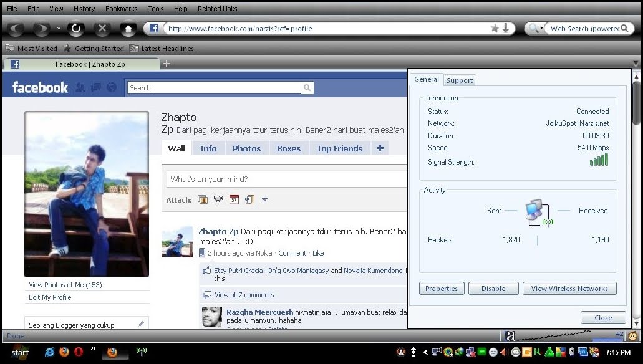Click the thumbs-up like icon
The height and width of the screenshot is (364, 643).
point(206,270)
